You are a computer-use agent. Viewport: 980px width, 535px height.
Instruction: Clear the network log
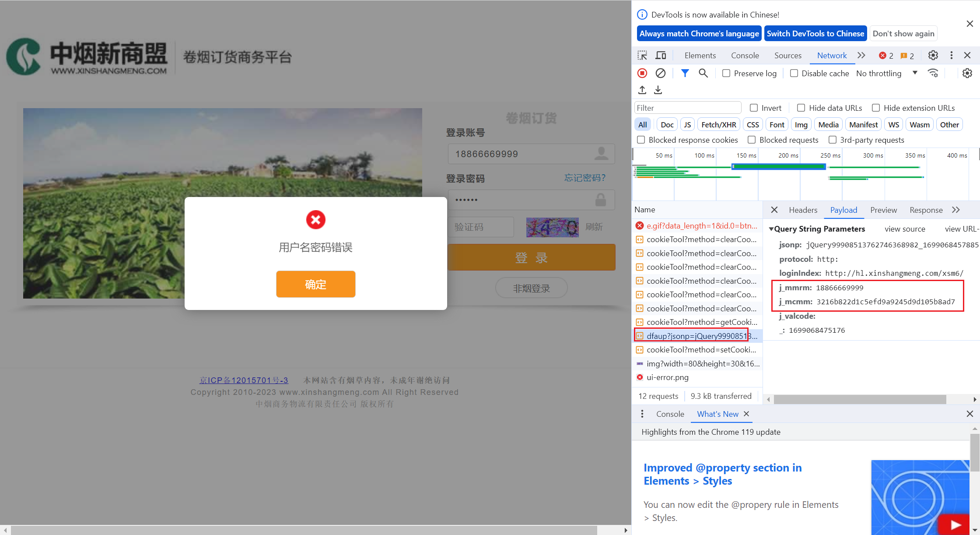click(661, 73)
